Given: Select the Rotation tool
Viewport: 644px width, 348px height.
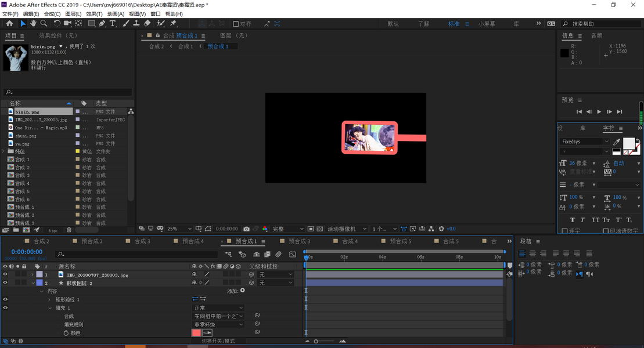Looking at the screenshot, I should 57,23.
